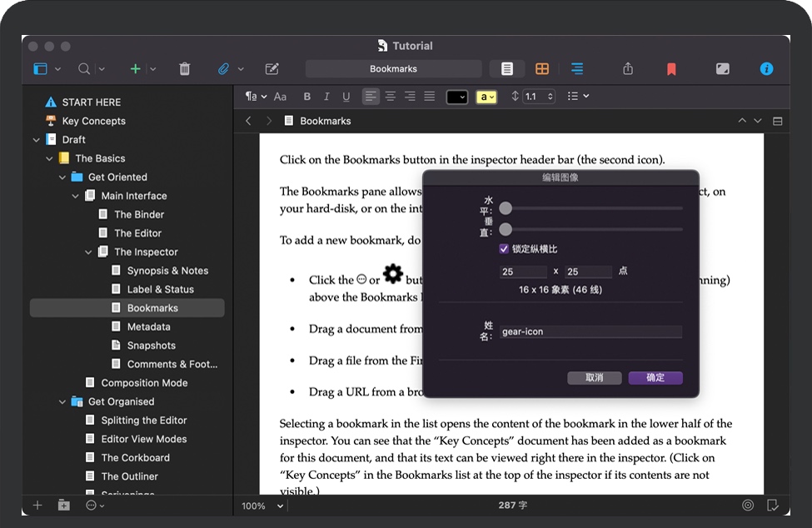
Task: Collapse the Get Oriented folder
Action: [62, 177]
